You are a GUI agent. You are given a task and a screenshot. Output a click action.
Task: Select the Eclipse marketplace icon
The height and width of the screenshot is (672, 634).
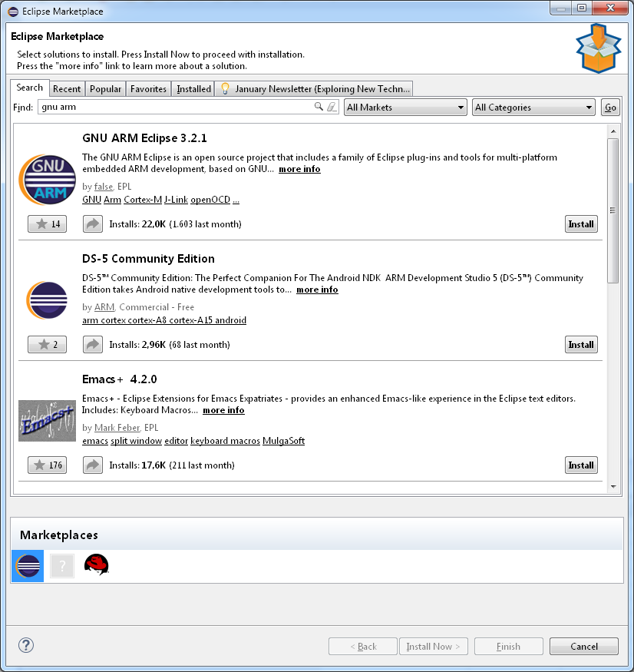(28, 566)
